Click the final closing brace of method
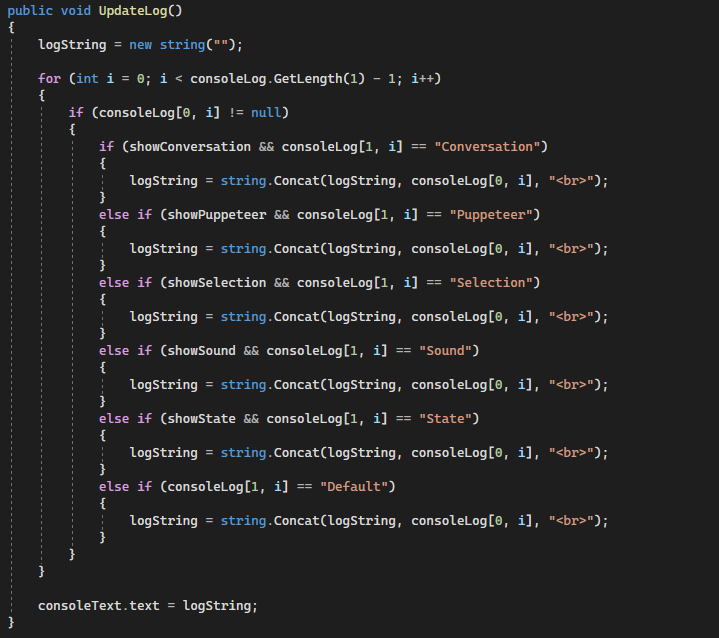This screenshot has height=638, width=719. 11,622
